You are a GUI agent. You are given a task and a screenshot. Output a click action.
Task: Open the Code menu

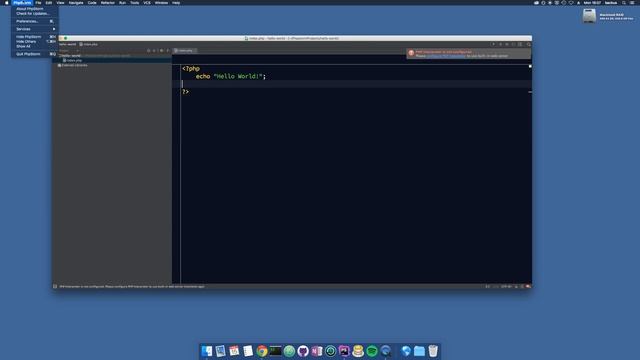(x=92, y=2)
